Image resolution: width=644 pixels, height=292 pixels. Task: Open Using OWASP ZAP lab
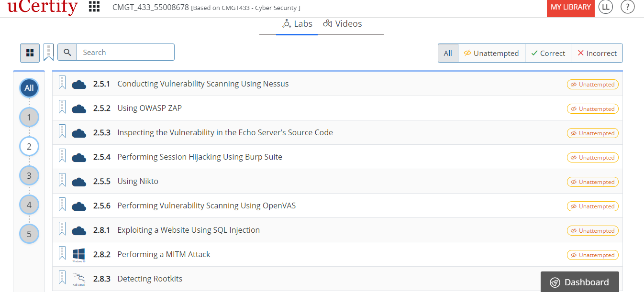tap(149, 108)
